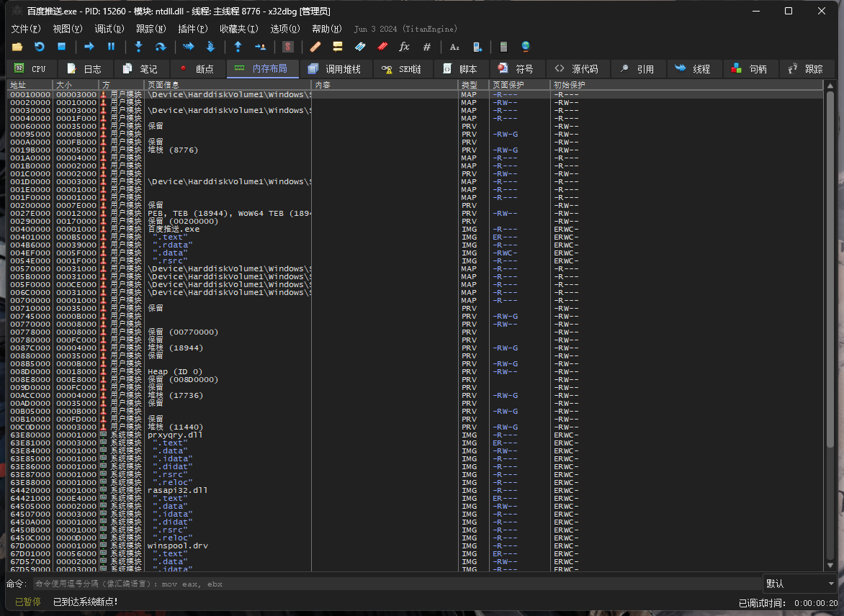Sort by the 大小 column header
This screenshot has height=616, width=844.
76,85
